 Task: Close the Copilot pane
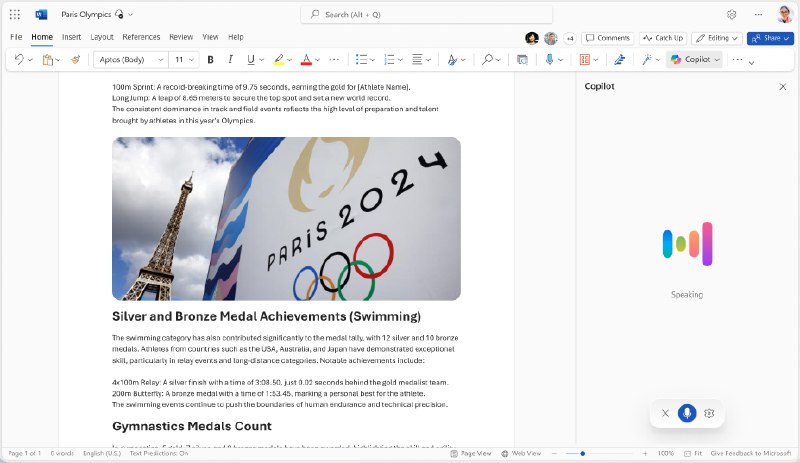pyautogui.click(x=783, y=87)
